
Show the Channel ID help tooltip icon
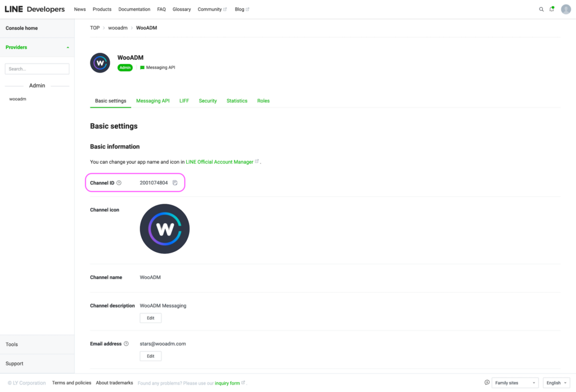tap(118, 182)
